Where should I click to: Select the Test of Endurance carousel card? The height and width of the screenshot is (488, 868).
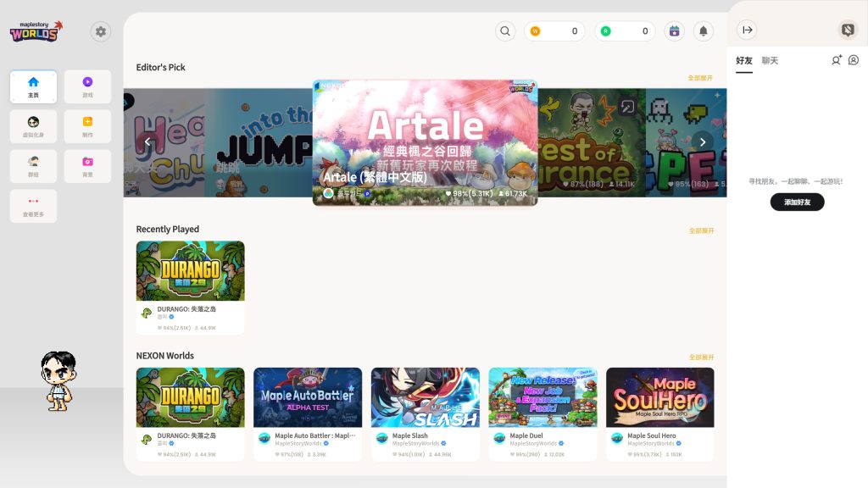592,142
